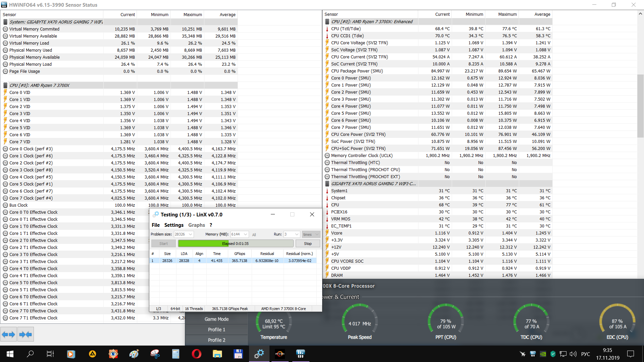The image size is (644, 362).
Task: Click the Start button in LinX
Action: coord(163,244)
